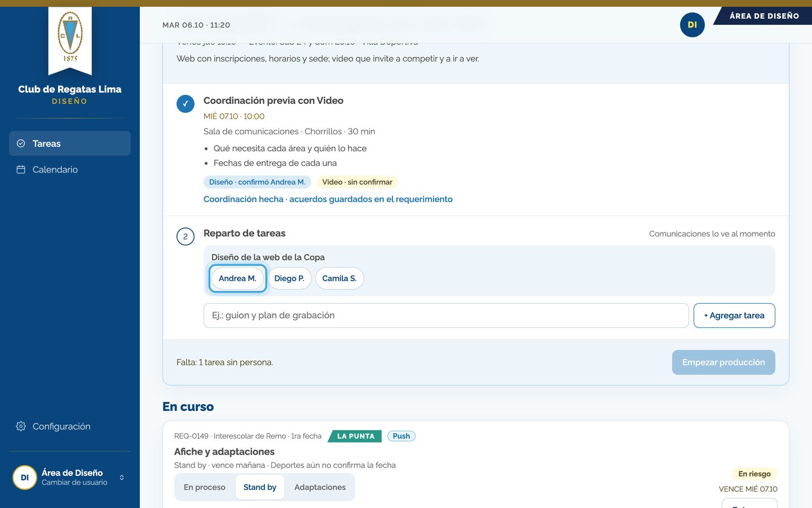The width and height of the screenshot is (812, 508).
Task: Click the LA PUNTA tag
Action: pyautogui.click(x=355, y=436)
